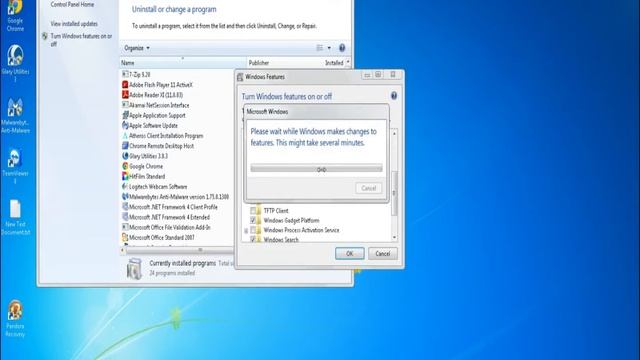Select Malwarebytes Anti-Malware version list icon

point(125,197)
